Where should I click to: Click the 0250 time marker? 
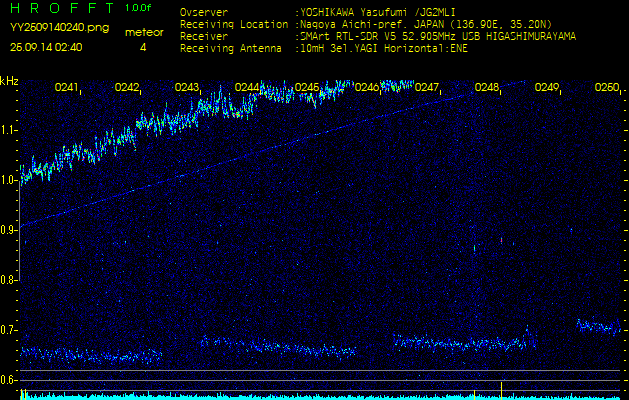pos(607,88)
